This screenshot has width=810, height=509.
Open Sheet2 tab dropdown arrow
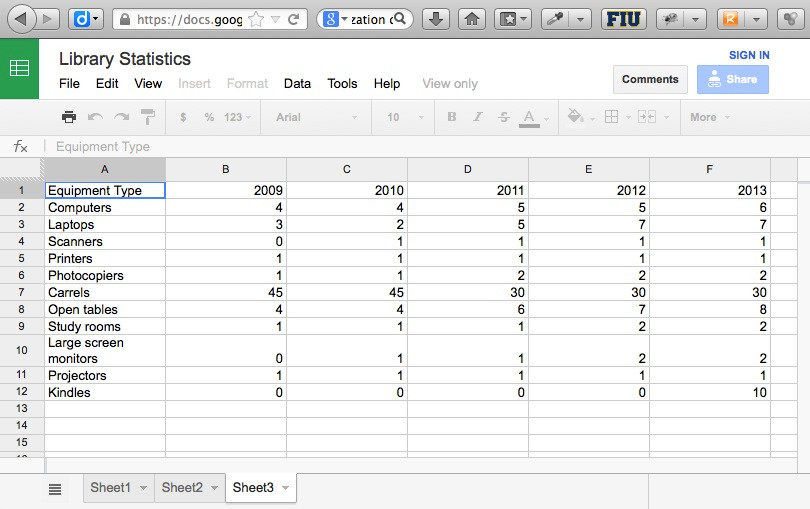(x=214, y=488)
